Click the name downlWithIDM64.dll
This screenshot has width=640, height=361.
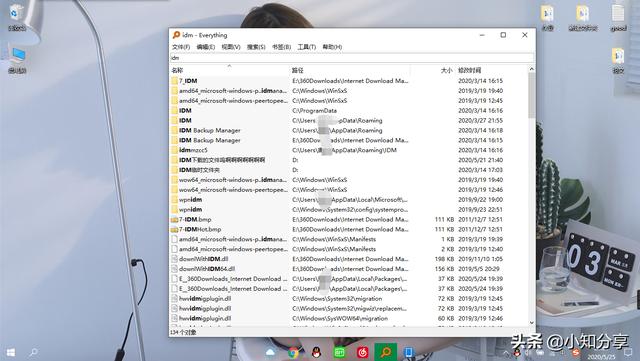click(207, 269)
